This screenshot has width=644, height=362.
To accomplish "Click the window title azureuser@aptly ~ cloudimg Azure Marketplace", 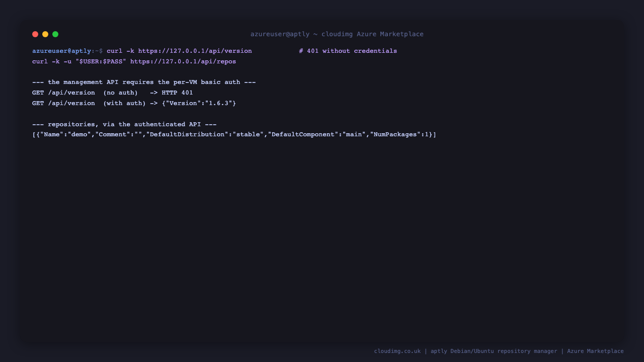I will pyautogui.click(x=337, y=34).
